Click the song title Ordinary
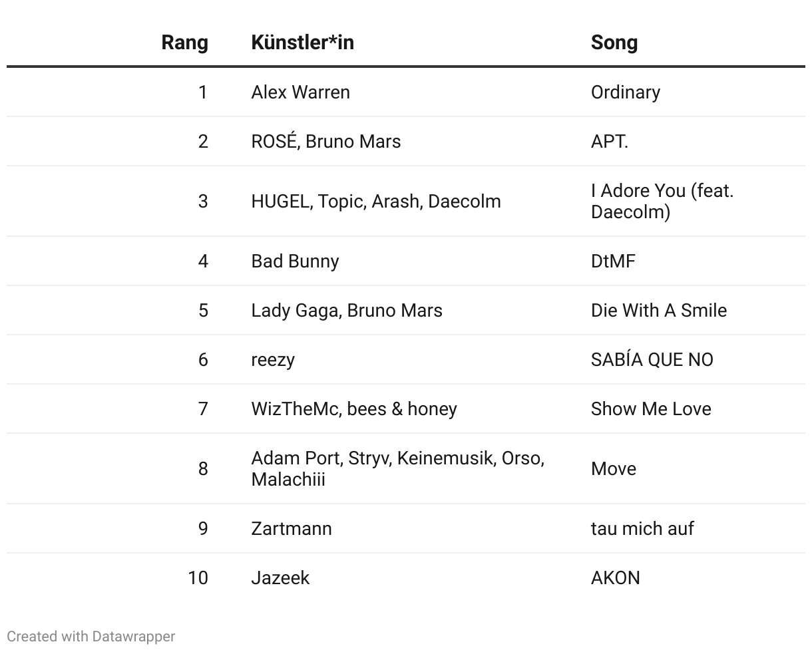The image size is (812, 652). point(625,92)
